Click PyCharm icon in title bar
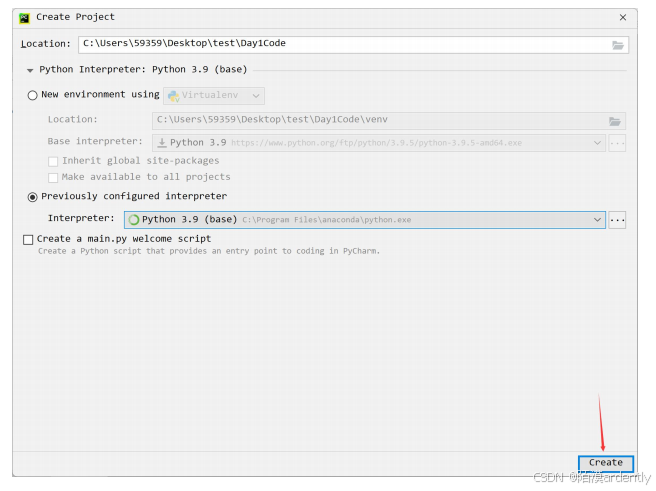656x491 pixels. click(x=24, y=18)
